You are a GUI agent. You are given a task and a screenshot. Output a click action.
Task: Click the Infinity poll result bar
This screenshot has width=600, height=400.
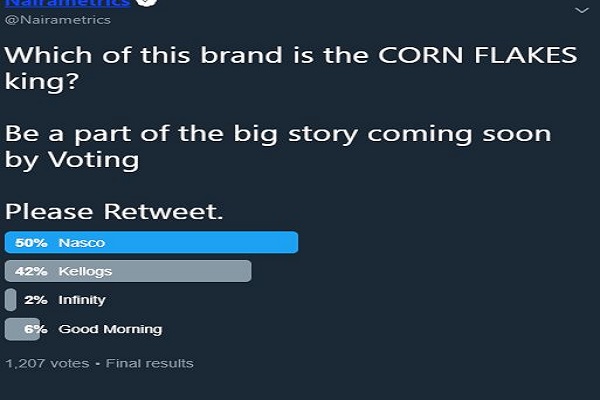[x=10, y=300]
